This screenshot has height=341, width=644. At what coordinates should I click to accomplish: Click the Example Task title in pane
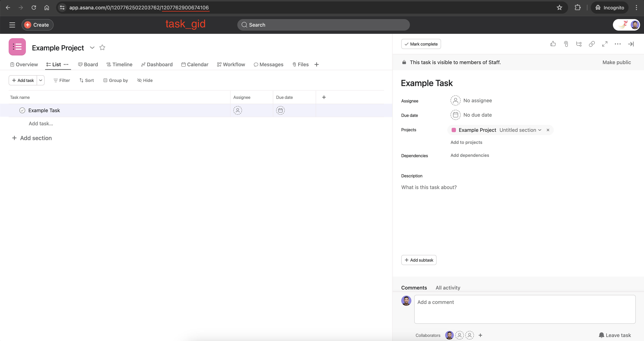[x=427, y=83]
